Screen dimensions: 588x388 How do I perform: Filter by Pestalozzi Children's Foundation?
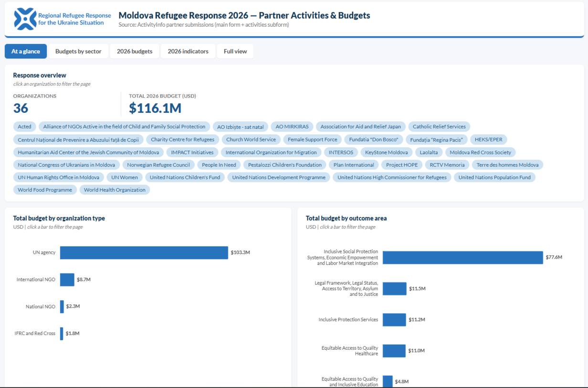(x=285, y=165)
